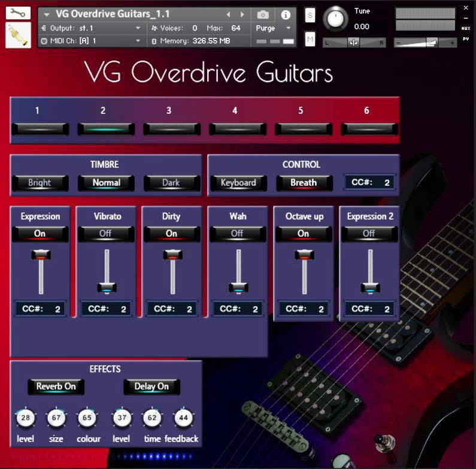Toggle the Reverb On button

click(x=56, y=387)
